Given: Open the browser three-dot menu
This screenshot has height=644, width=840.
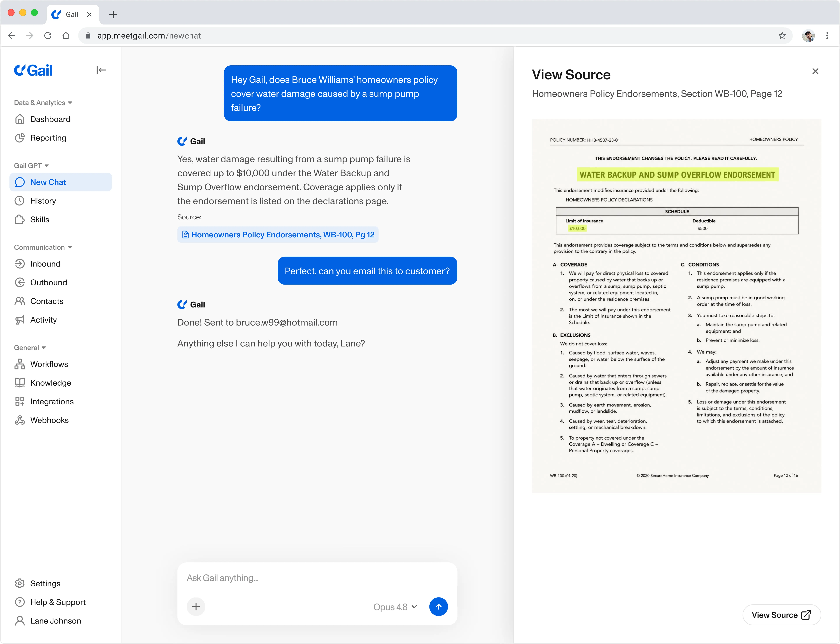Looking at the screenshot, I should [827, 36].
